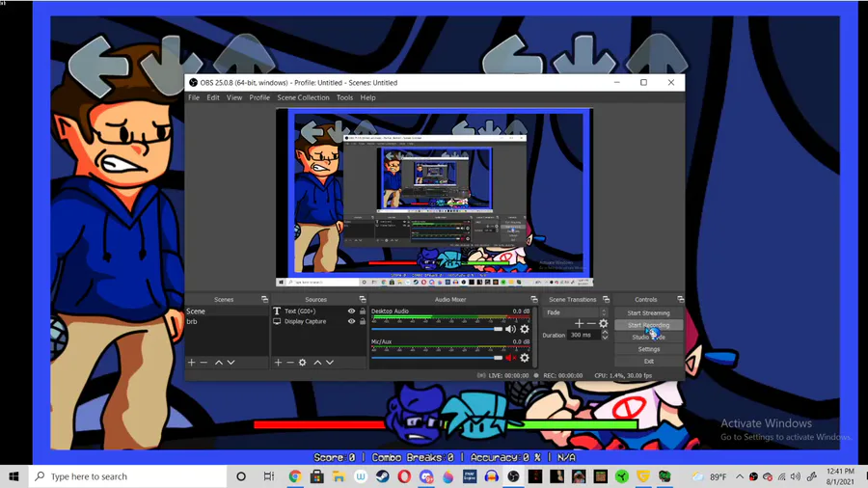Open the Fade transition dropdown
Viewport: 868px width, 488px height.
576,312
